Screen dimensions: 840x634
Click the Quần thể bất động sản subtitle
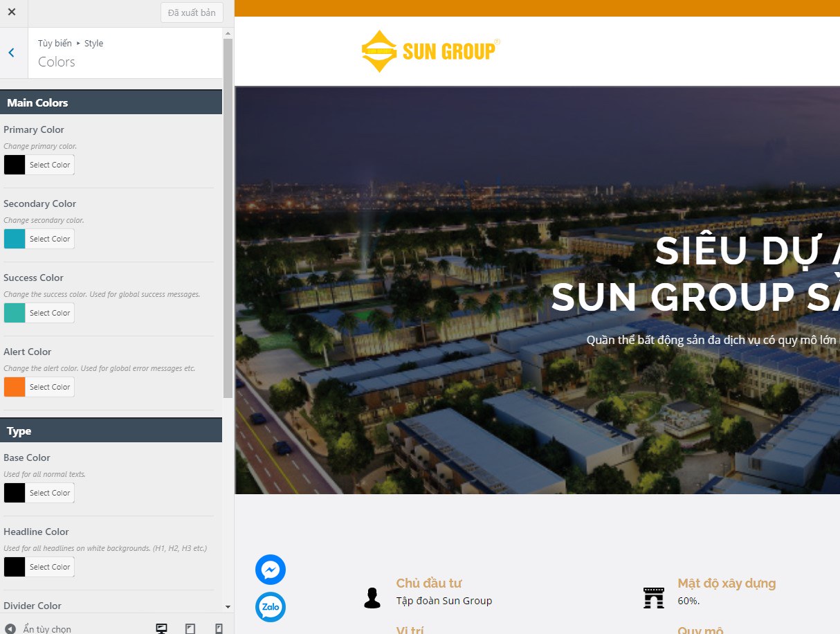pos(712,340)
